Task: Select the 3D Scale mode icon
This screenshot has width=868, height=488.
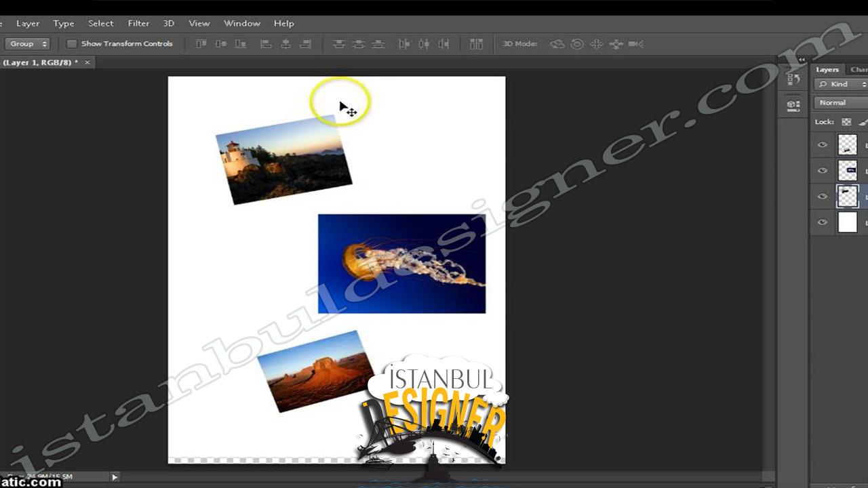Action: tap(636, 44)
